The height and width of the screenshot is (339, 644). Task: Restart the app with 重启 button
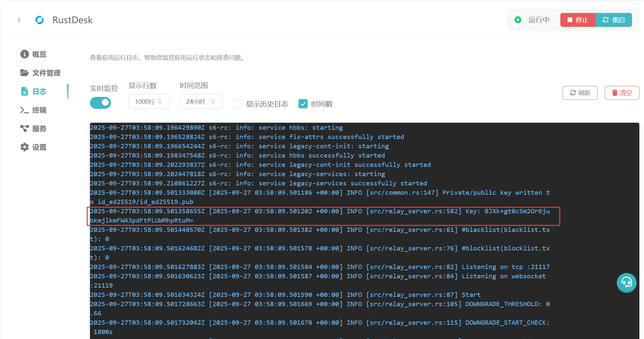coord(614,20)
